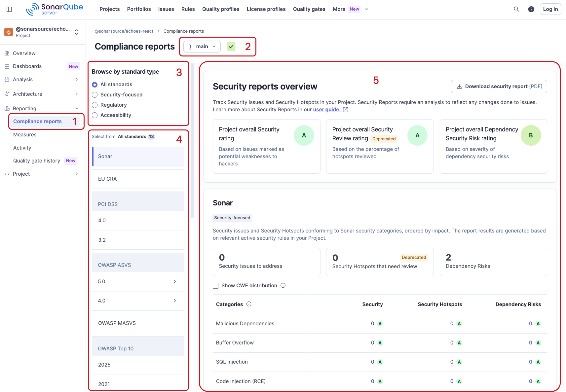Click the standards list vertical scrollbar
The image size is (566, 392).
pos(192,140)
